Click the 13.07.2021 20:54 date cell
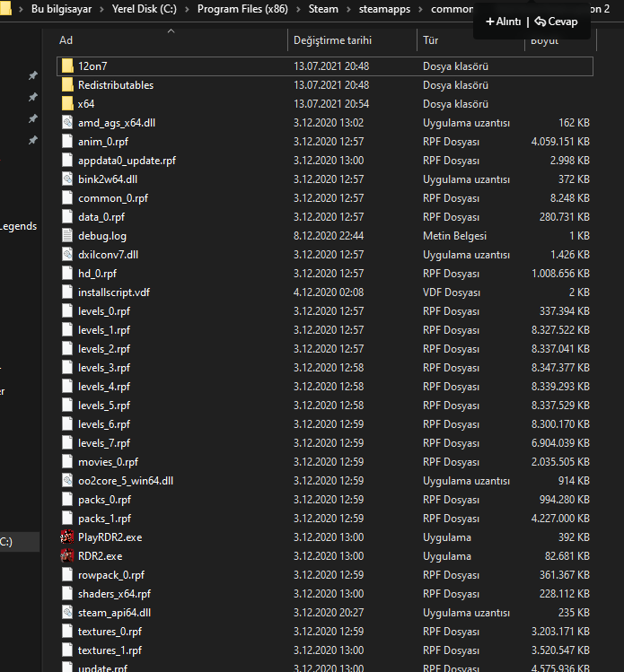The height and width of the screenshot is (672, 624). pyautogui.click(x=331, y=104)
